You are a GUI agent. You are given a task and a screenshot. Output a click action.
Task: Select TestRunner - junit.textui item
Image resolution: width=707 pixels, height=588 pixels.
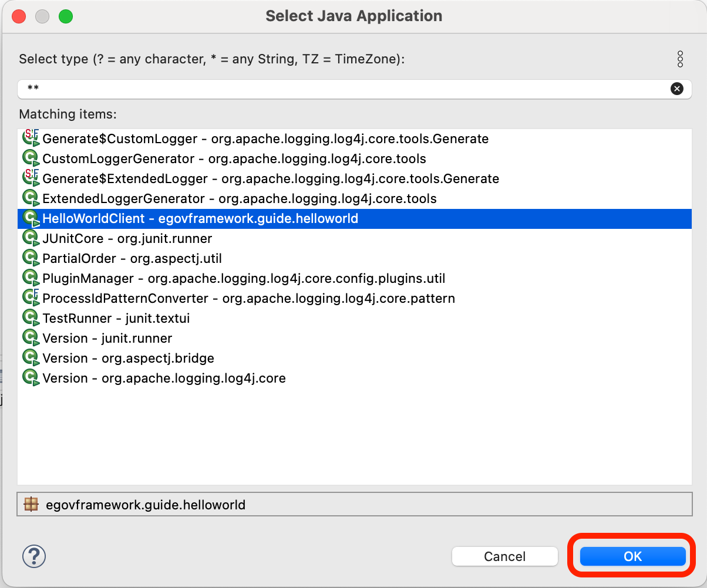(x=116, y=319)
